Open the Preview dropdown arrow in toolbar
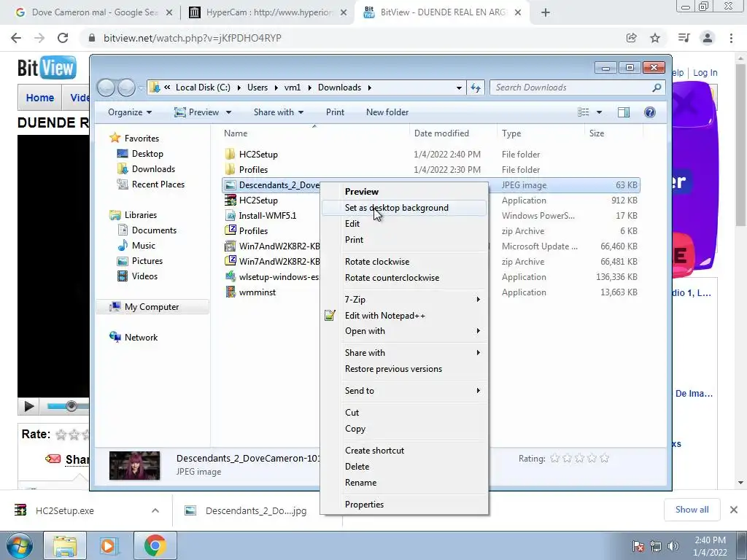Screen dimensions: 747x560 (228, 112)
